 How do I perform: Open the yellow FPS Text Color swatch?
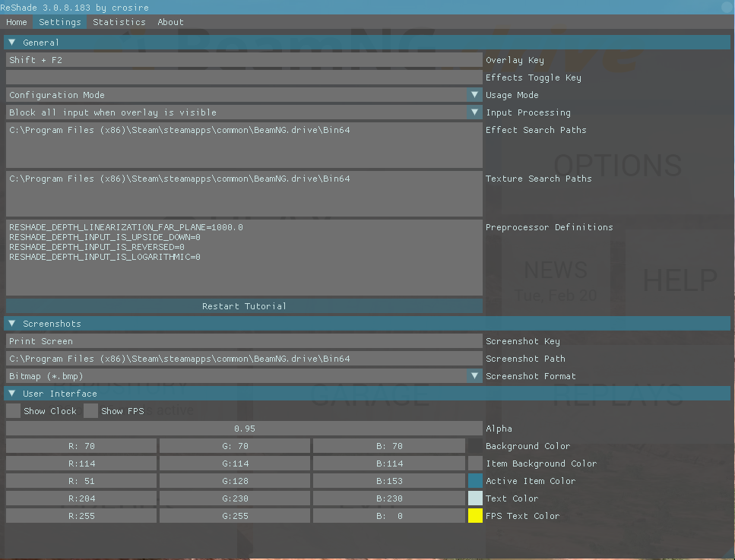pos(475,515)
